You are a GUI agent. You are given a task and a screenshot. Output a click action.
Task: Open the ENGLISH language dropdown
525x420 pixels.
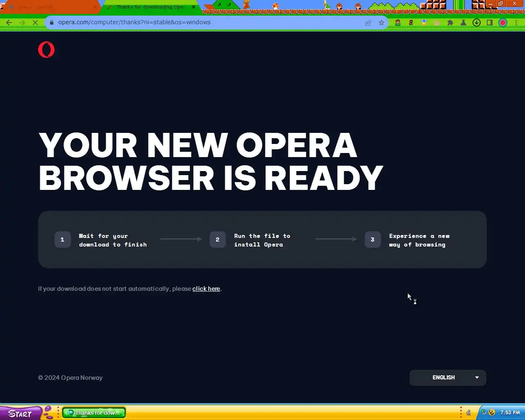pyautogui.click(x=448, y=378)
